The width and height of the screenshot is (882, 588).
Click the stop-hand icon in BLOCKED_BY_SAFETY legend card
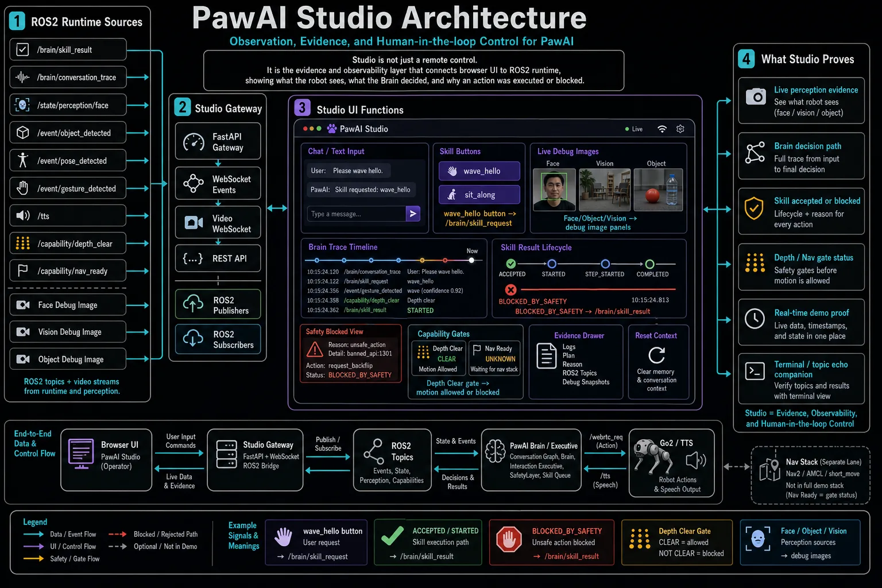pos(509,540)
